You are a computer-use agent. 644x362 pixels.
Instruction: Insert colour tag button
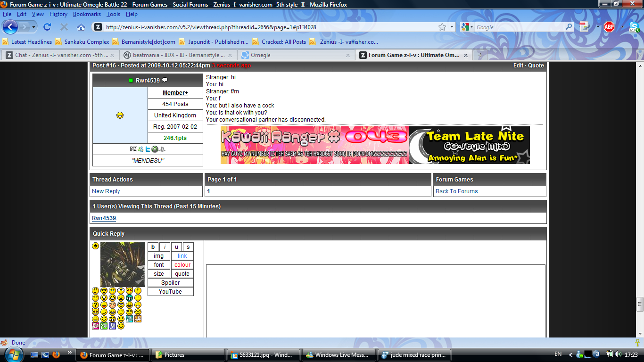pyautogui.click(x=182, y=265)
